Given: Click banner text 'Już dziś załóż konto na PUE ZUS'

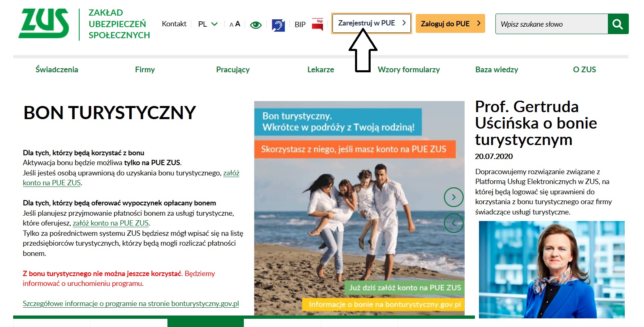Looking at the screenshot, I should tap(405, 288).
